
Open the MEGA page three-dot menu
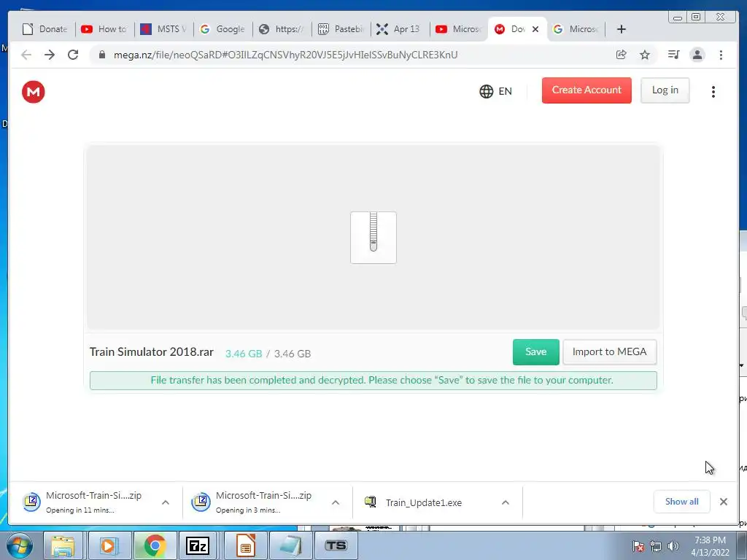click(713, 91)
